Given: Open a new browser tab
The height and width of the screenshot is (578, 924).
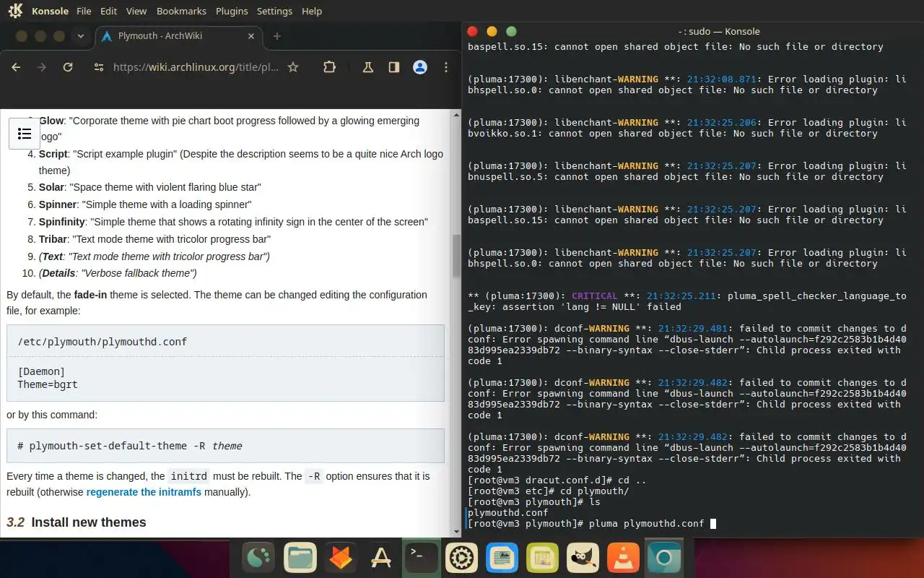Looking at the screenshot, I should pos(276,36).
